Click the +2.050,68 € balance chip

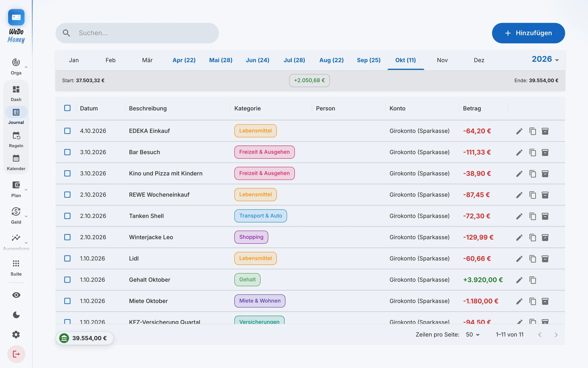tap(309, 80)
